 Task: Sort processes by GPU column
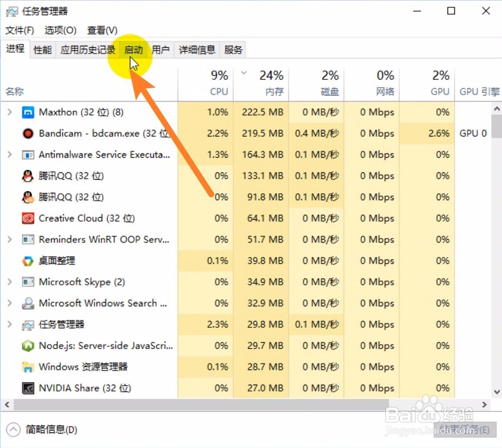(x=427, y=85)
